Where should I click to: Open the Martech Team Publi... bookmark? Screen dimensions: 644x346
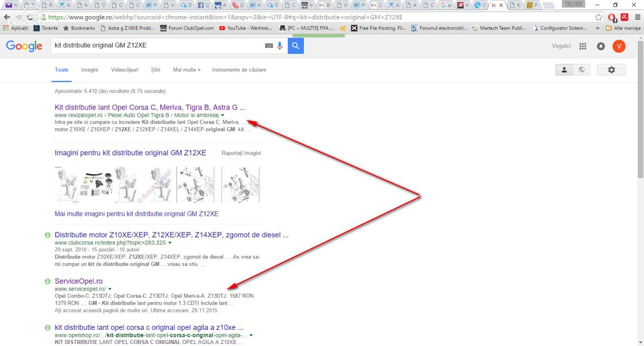pos(499,28)
